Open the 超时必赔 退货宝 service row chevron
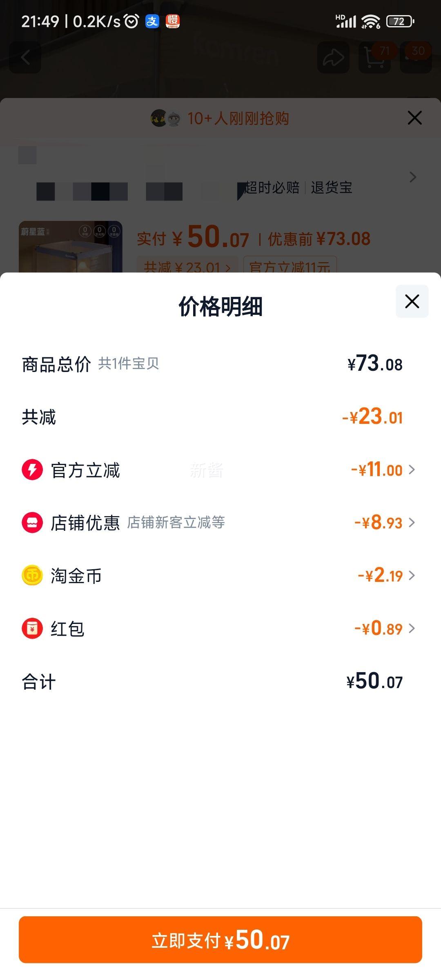The height and width of the screenshot is (980, 441). pos(413,177)
